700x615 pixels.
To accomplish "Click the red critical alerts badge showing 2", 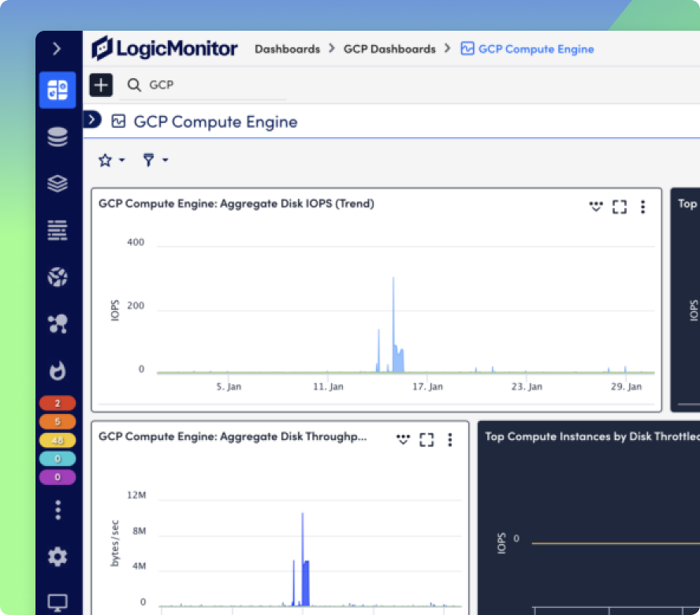I will click(x=57, y=404).
